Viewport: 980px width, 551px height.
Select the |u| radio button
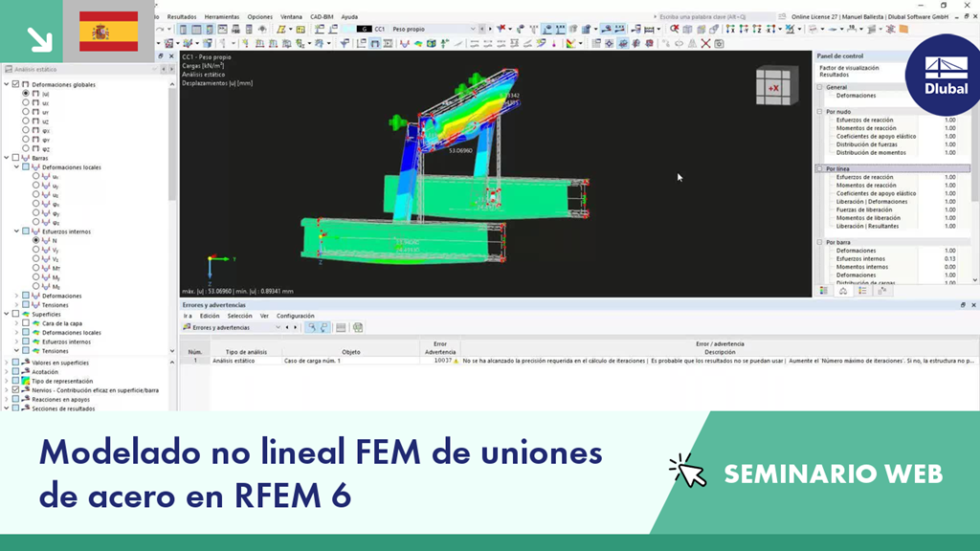[x=26, y=94]
